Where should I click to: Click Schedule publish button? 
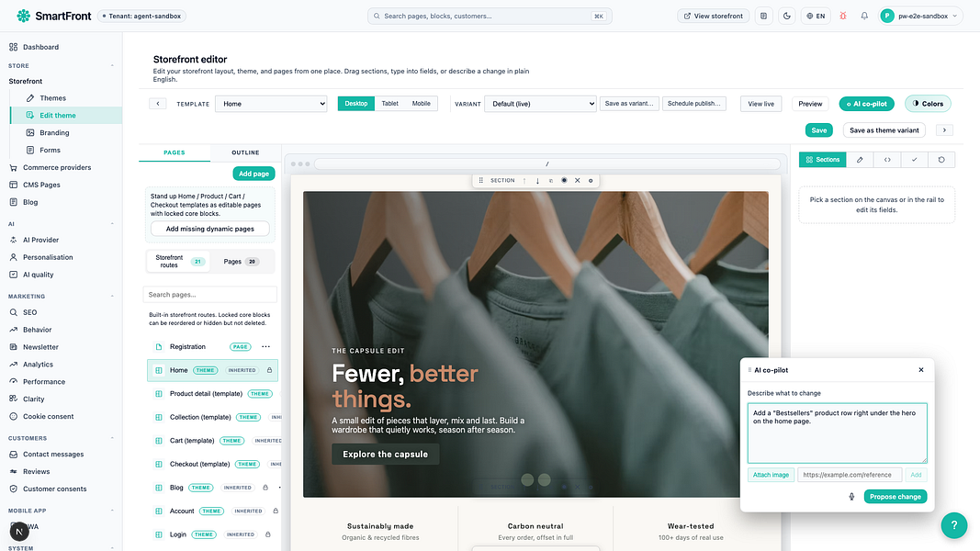pyautogui.click(x=693, y=104)
